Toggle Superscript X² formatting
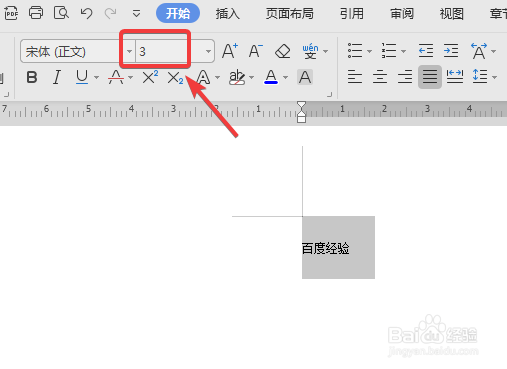507x369 pixels. point(150,77)
